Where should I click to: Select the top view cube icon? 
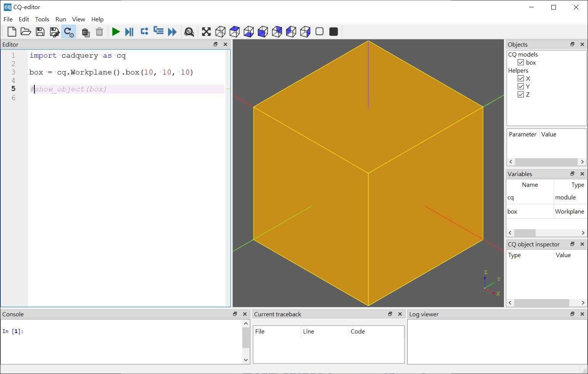235,32
